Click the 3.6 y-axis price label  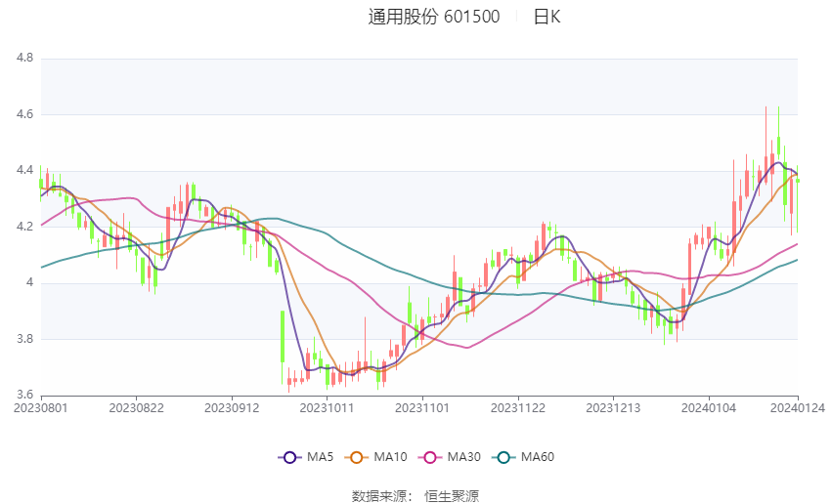click(x=24, y=395)
